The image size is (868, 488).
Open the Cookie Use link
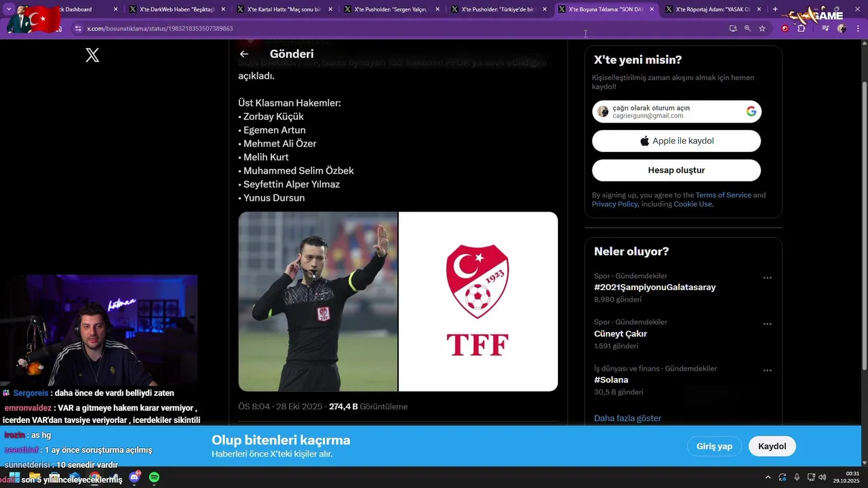(692, 204)
